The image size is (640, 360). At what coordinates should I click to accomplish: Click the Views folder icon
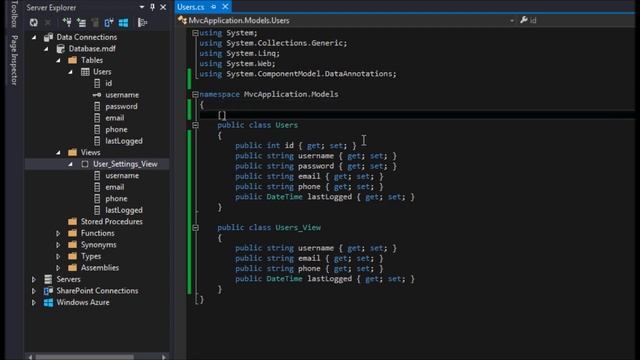73,152
